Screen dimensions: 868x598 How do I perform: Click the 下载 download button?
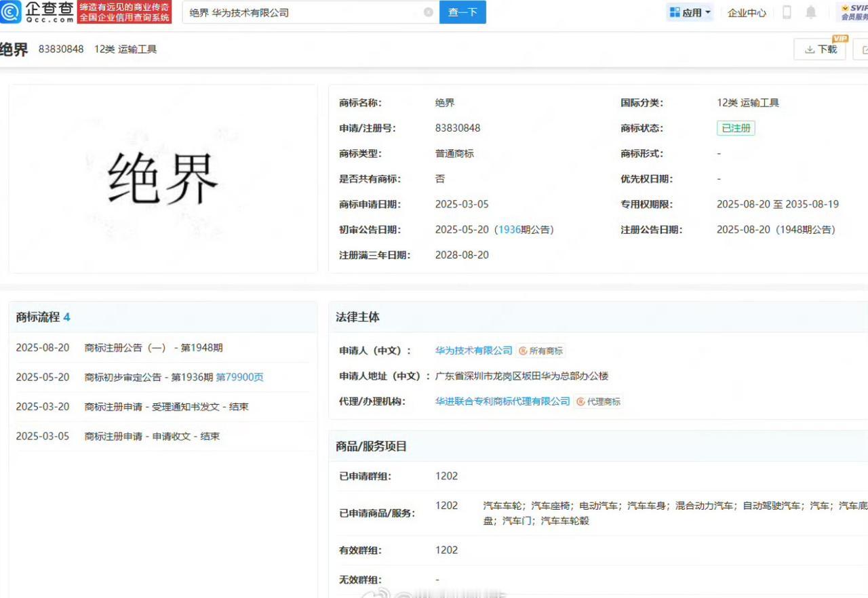point(820,49)
